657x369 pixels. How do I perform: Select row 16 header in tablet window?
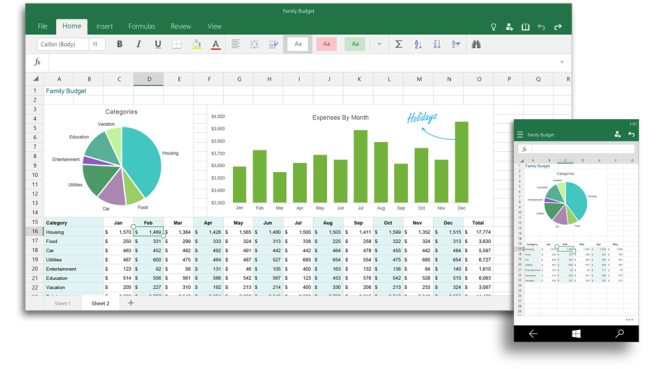pyautogui.click(x=35, y=231)
